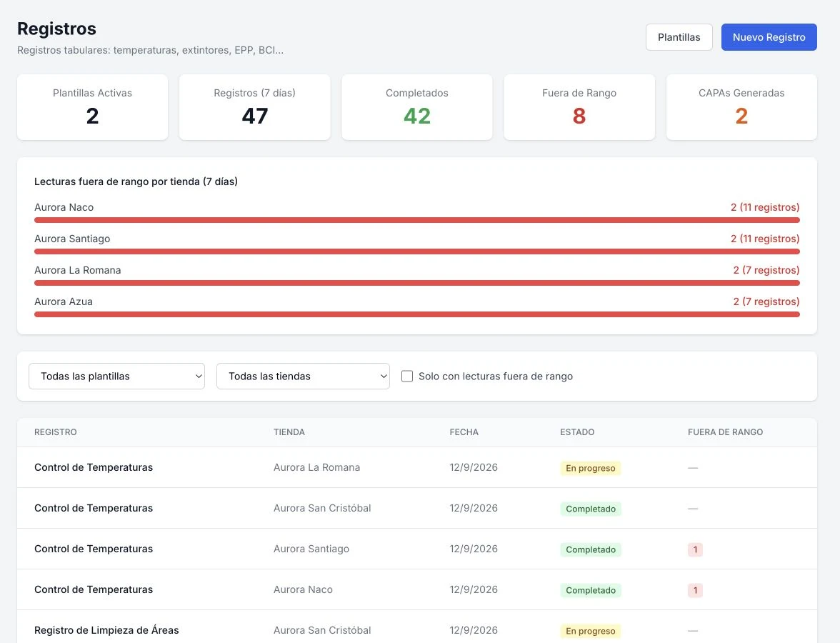This screenshot has width=840, height=643.
Task: Click the En progreso badge for Aurora La Romana
Action: (x=590, y=469)
